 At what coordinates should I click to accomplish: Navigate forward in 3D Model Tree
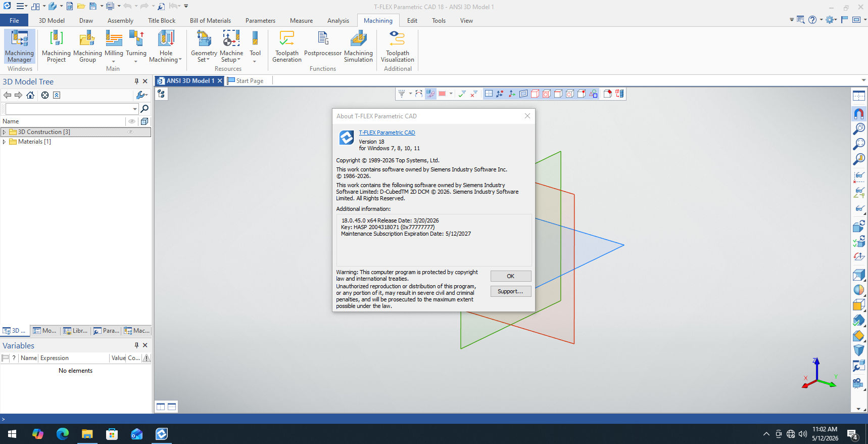(x=18, y=95)
